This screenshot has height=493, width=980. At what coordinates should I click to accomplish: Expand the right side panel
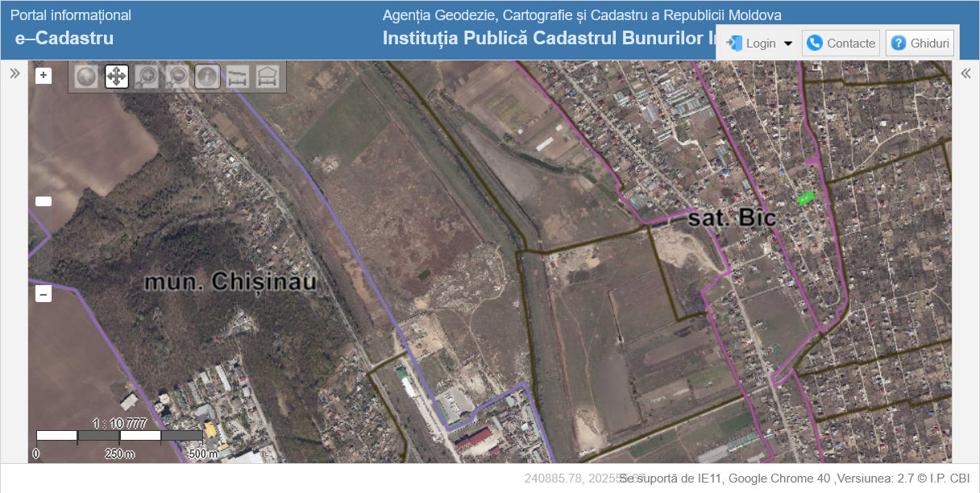pos(965,73)
